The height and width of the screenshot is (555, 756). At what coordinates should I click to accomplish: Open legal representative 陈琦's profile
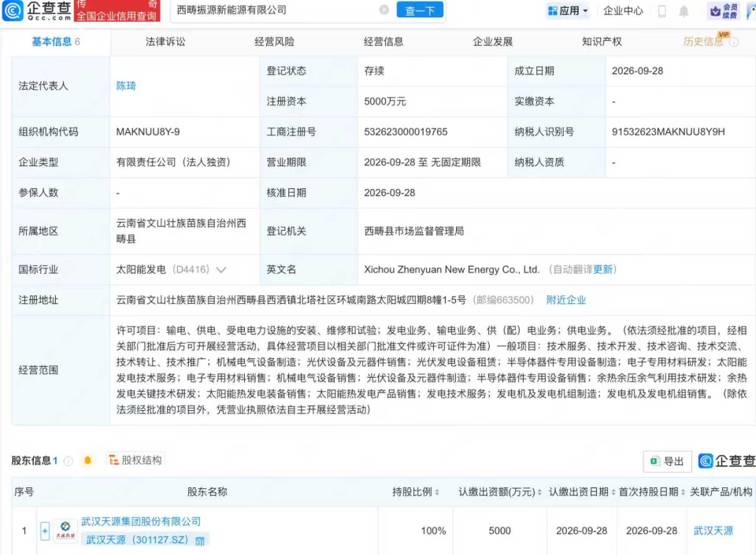pos(126,86)
